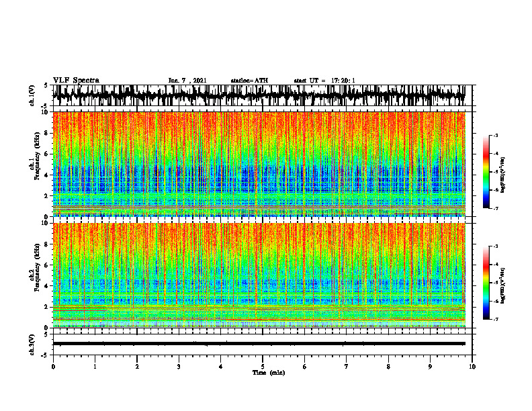Viewport: 532px width, 411px height.
Task: Click the "ch.1(V)" waveform axis label
Action: 32,95
